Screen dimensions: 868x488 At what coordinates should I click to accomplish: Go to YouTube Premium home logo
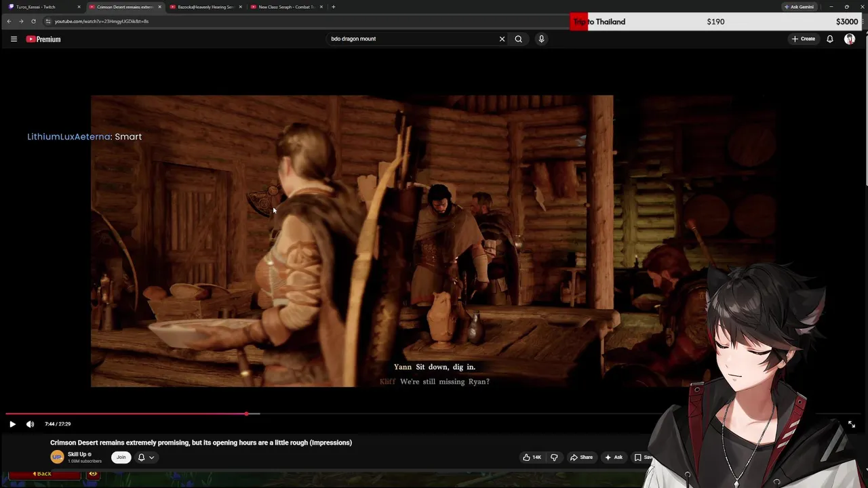[x=43, y=39]
